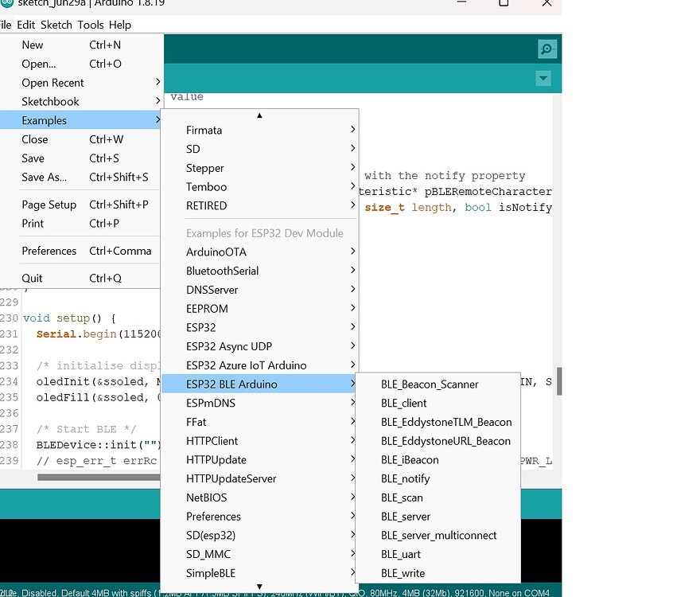The image size is (700, 597).
Task: Load the BLE_write example
Action: coord(438,573)
